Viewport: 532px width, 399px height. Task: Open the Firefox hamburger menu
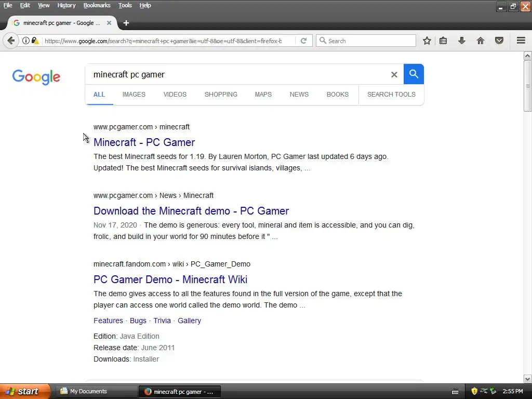click(x=521, y=41)
